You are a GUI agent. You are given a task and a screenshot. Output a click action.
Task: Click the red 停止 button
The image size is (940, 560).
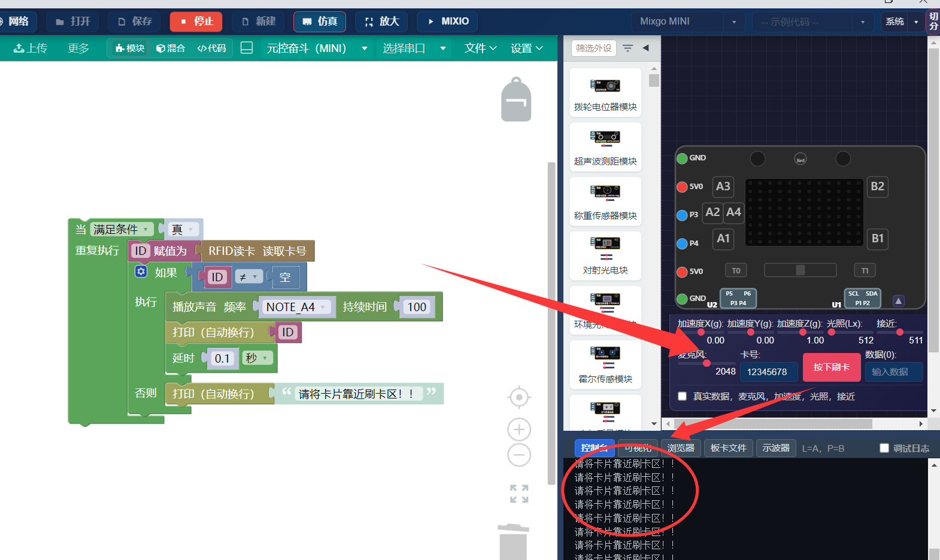coord(196,22)
